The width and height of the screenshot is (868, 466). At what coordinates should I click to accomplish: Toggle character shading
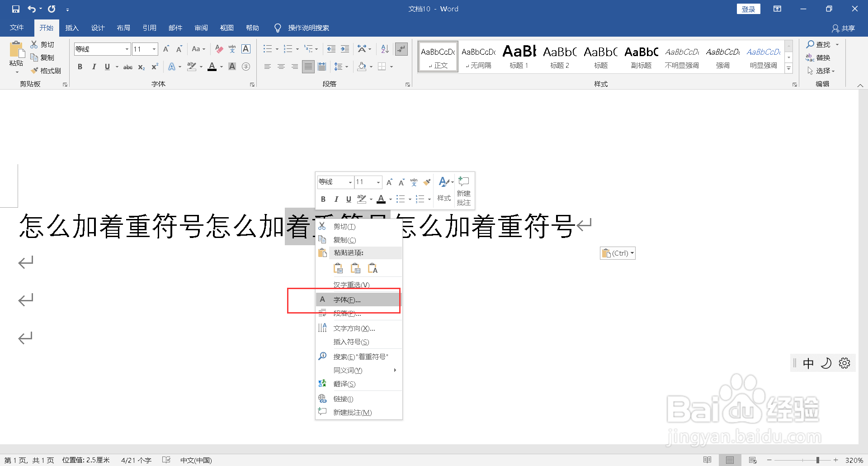pyautogui.click(x=232, y=67)
